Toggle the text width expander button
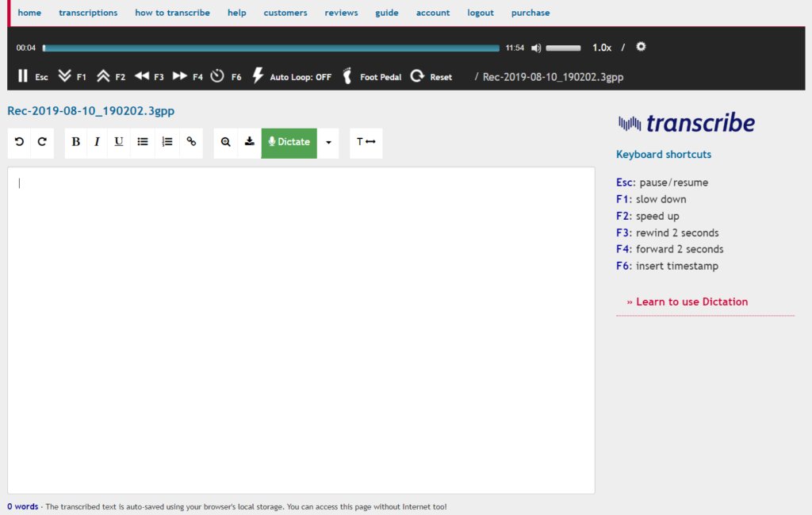The width and height of the screenshot is (812, 515). point(366,142)
